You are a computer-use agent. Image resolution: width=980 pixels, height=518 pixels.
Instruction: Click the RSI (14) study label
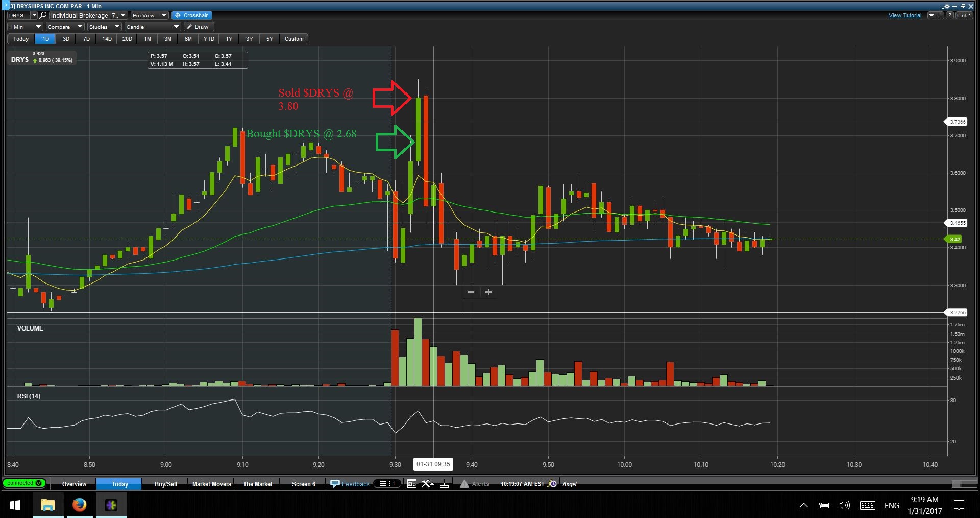(x=29, y=396)
